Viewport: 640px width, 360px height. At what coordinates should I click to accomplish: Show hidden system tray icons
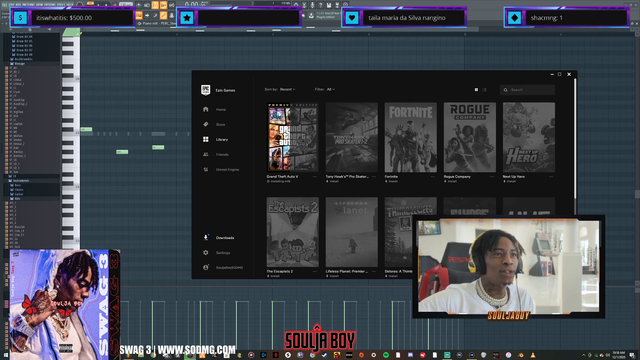click(x=583, y=356)
